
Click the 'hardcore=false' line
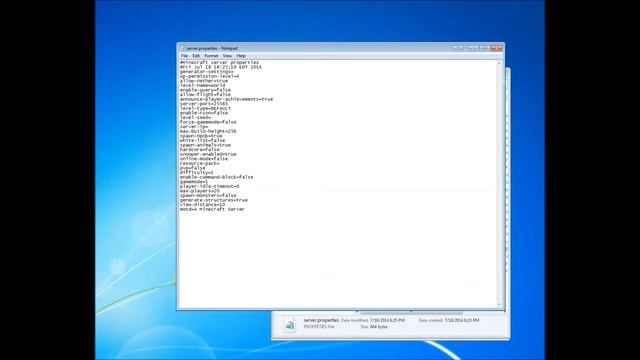[x=200, y=149]
